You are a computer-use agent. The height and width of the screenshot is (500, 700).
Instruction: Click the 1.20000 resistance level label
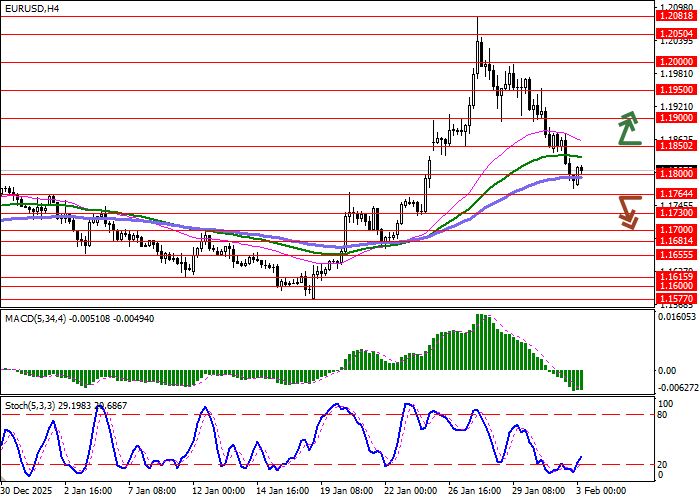pyautogui.click(x=676, y=62)
